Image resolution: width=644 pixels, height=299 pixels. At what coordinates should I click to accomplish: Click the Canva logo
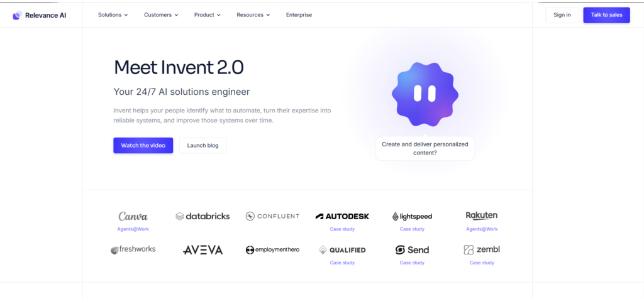(x=133, y=216)
